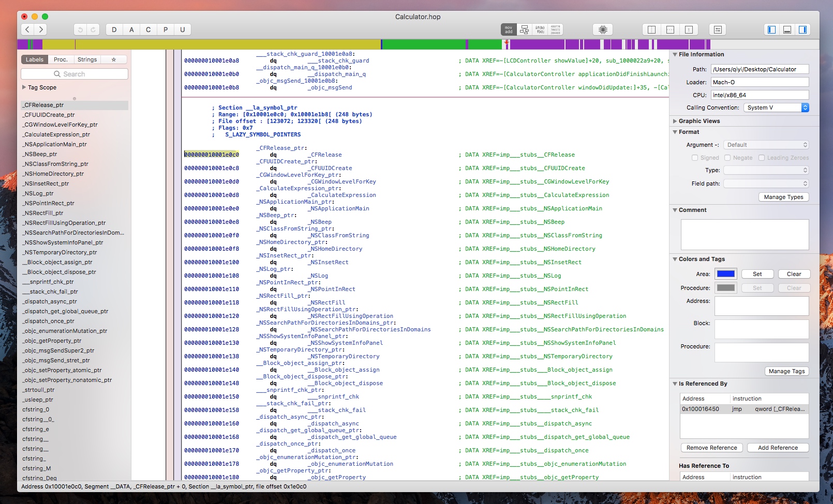
Task: Open the Labels tab
Action: (35, 59)
